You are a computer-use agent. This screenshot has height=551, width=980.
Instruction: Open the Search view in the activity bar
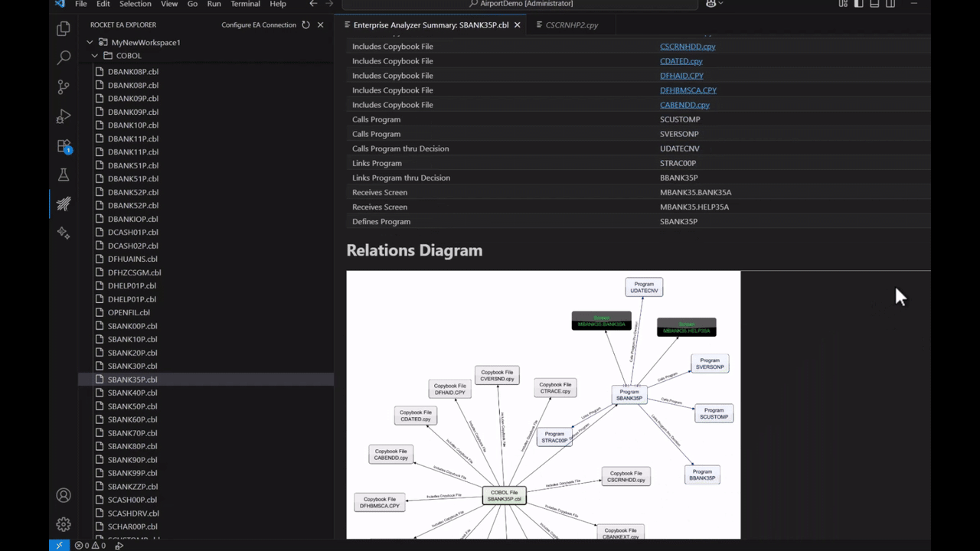pos(64,57)
